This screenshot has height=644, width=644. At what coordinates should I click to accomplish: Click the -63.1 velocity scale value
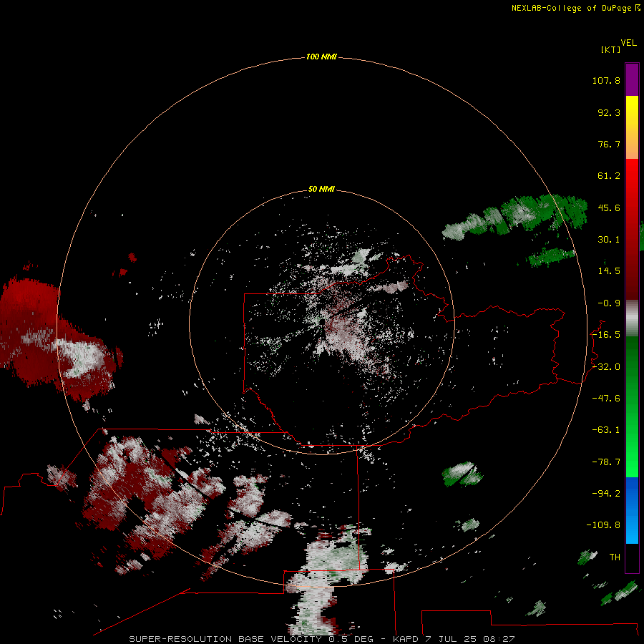pos(606,430)
